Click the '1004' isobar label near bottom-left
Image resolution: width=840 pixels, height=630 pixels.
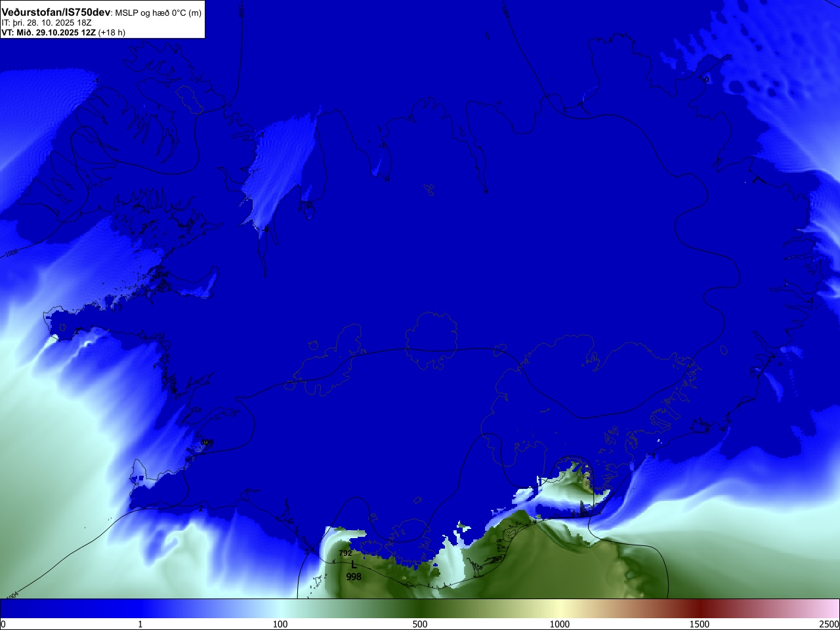pos(11,595)
